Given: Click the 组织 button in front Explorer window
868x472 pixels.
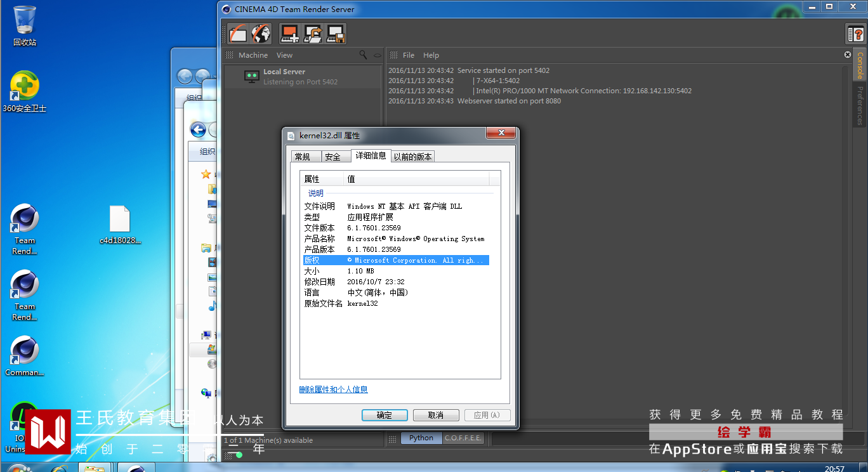Looking at the screenshot, I should pyautogui.click(x=207, y=152).
